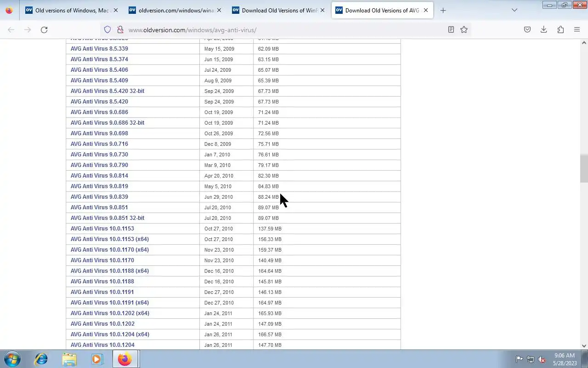Click the size value '166.57 MB'
This screenshot has width=588, height=368.
[270, 334]
